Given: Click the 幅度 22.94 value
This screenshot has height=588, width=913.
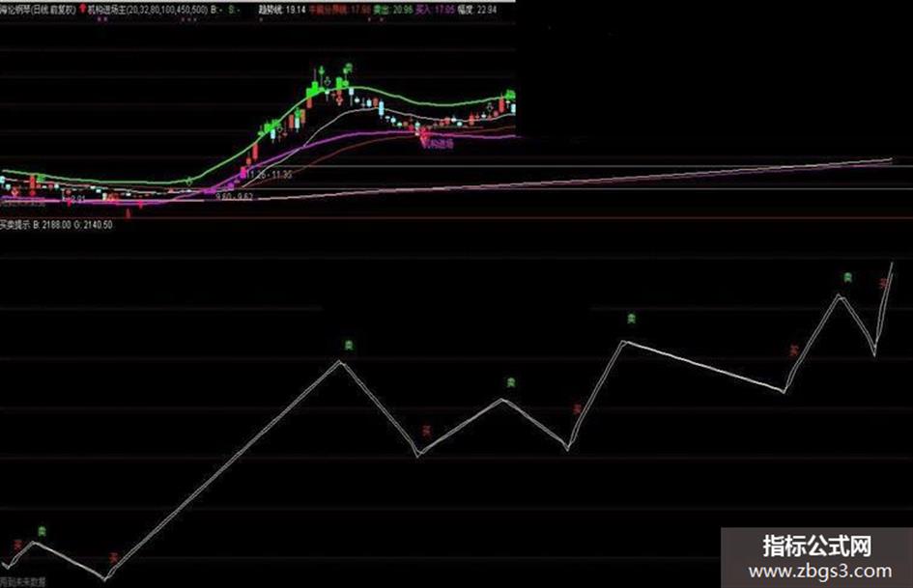Looking at the screenshot, I should point(477,10).
